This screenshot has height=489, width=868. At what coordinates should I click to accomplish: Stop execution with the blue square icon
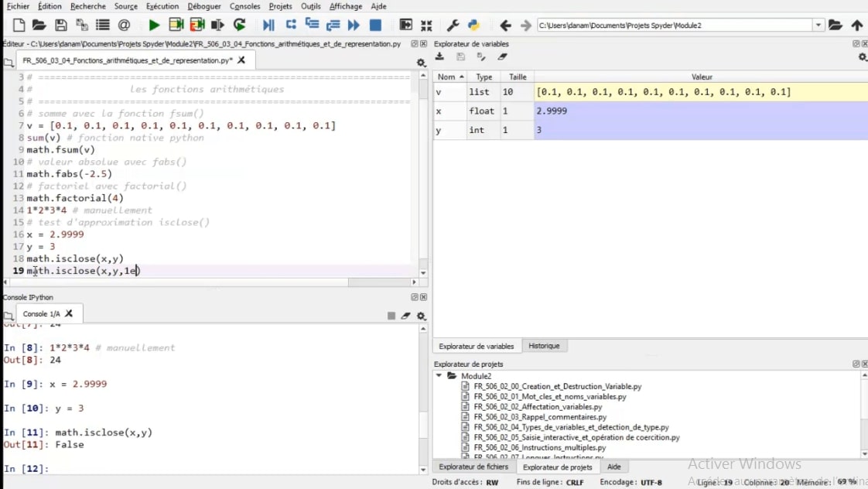376,24
